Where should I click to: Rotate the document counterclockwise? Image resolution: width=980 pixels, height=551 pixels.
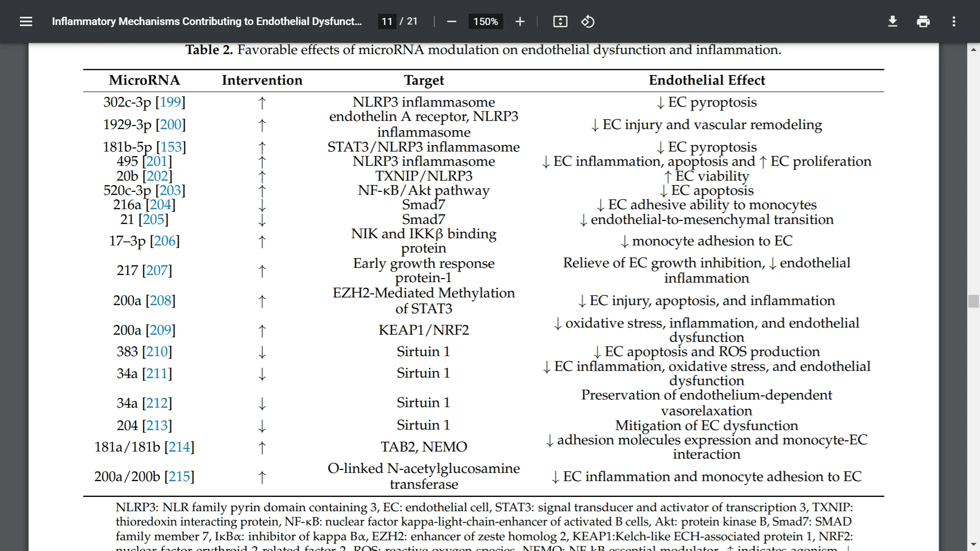point(587,21)
